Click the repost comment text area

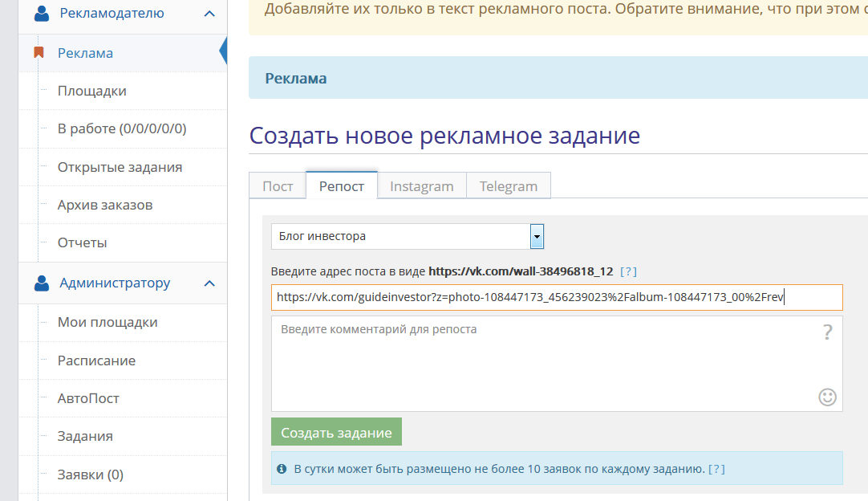pyautogui.click(x=546, y=363)
